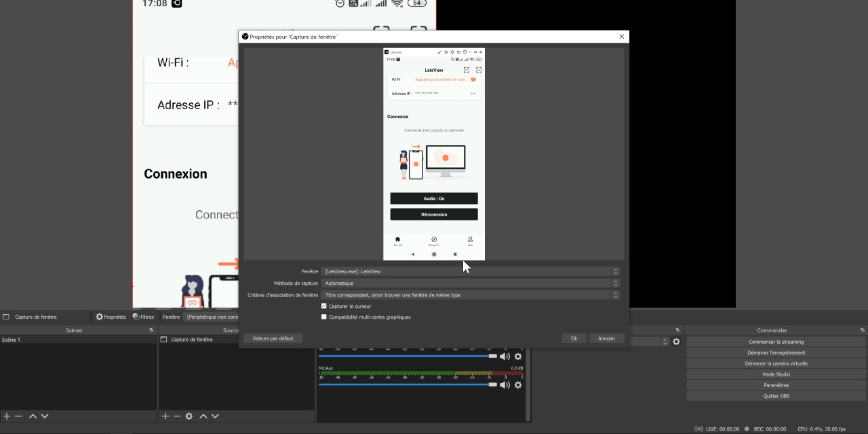
Task: Uncheck the Capturer le curseur checkbox
Action: point(324,306)
